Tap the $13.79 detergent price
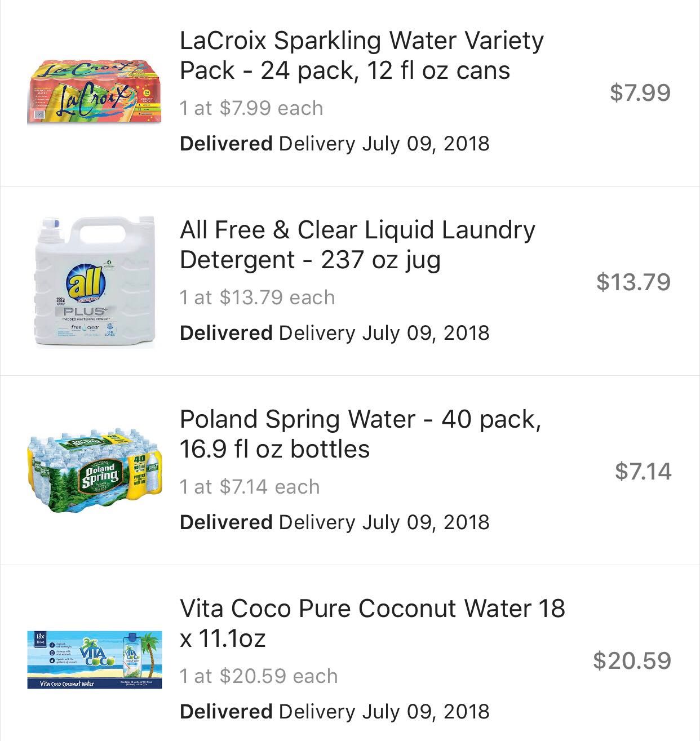Screen dimensions: 700x741 point(633,282)
